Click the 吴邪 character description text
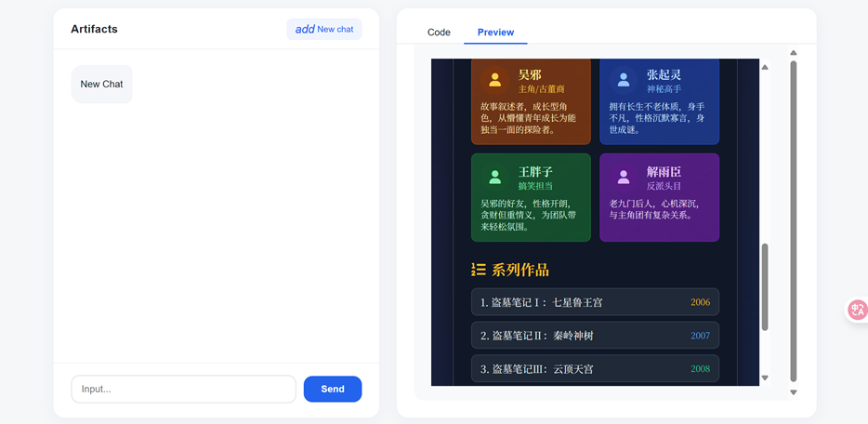The height and width of the screenshot is (424, 868). point(529,118)
